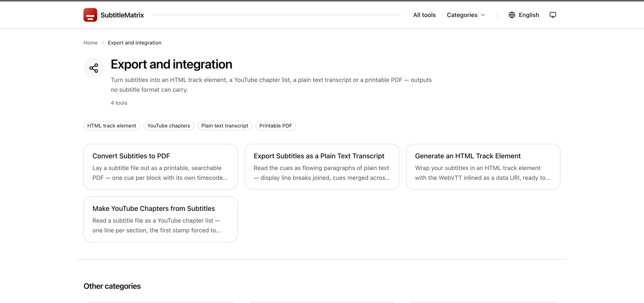Click Export and integration breadcrumb item
The image size is (644, 303).
135,43
